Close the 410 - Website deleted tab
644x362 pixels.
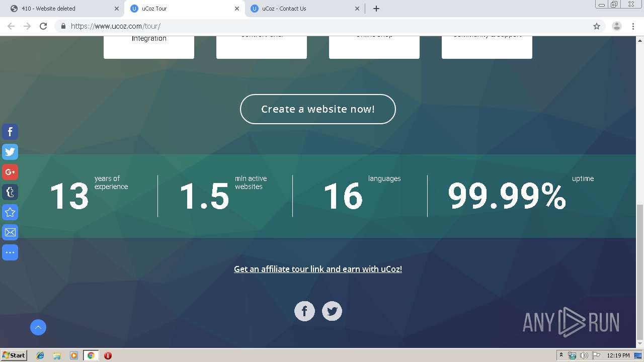pos(116,9)
